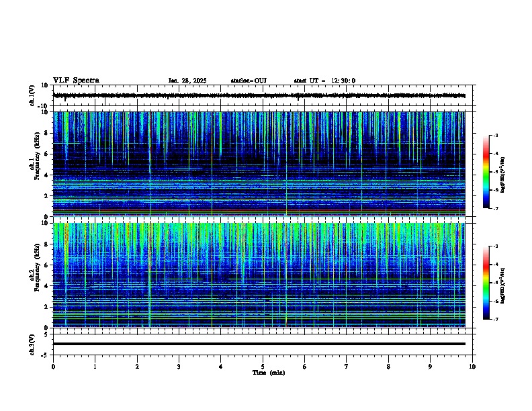Click the time axis tick label 8
Screen dimensions: 532x411
tap(388, 367)
